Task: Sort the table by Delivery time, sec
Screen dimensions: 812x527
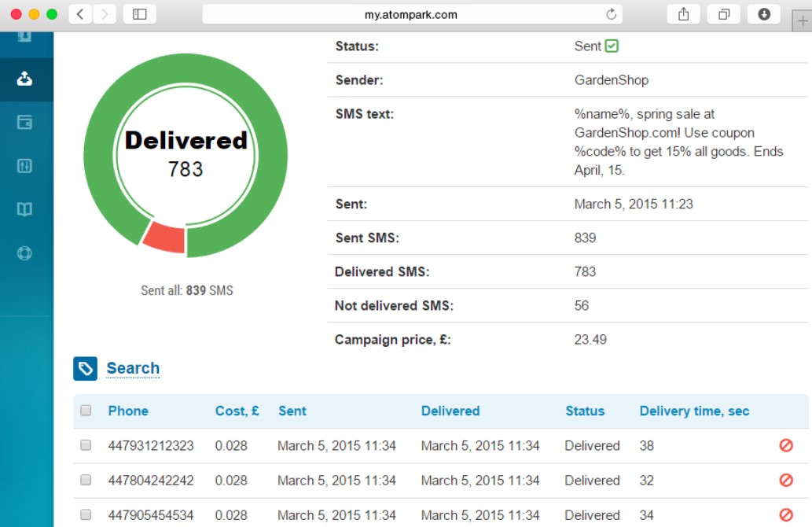Action: (693, 411)
